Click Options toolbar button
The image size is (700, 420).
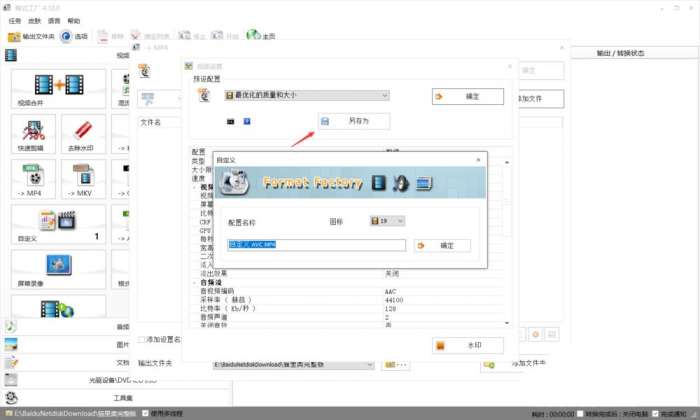[x=74, y=36]
